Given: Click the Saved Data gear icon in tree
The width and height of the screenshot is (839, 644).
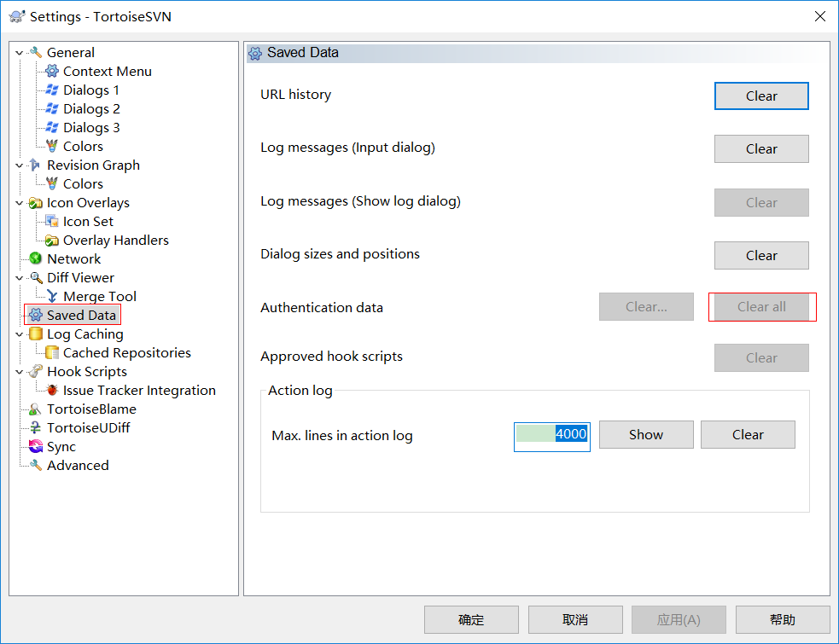Looking at the screenshot, I should pyautogui.click(x=36, y=315).
